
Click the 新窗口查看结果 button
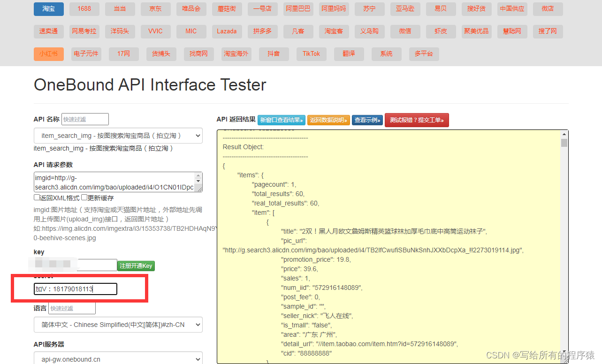click(282, 120)
